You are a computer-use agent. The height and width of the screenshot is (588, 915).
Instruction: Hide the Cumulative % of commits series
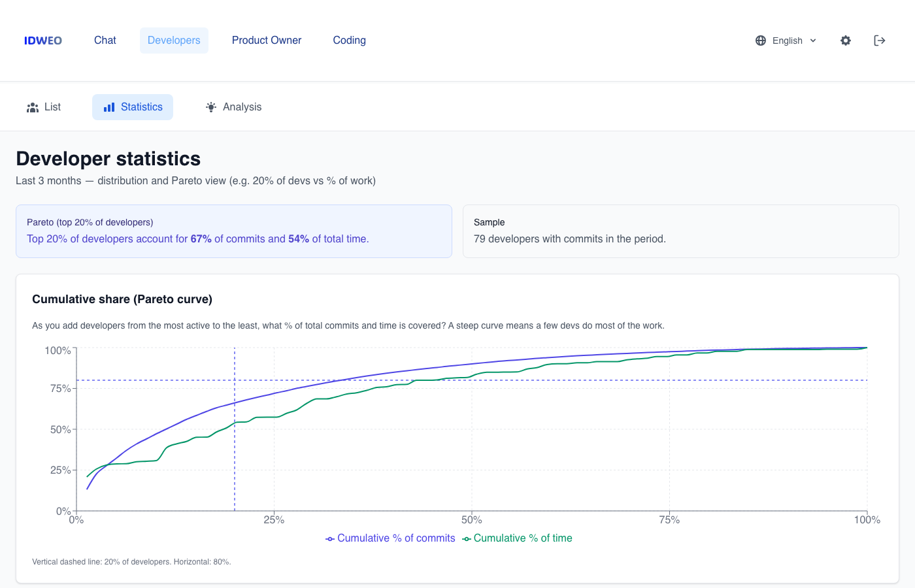tap(390, 538)
